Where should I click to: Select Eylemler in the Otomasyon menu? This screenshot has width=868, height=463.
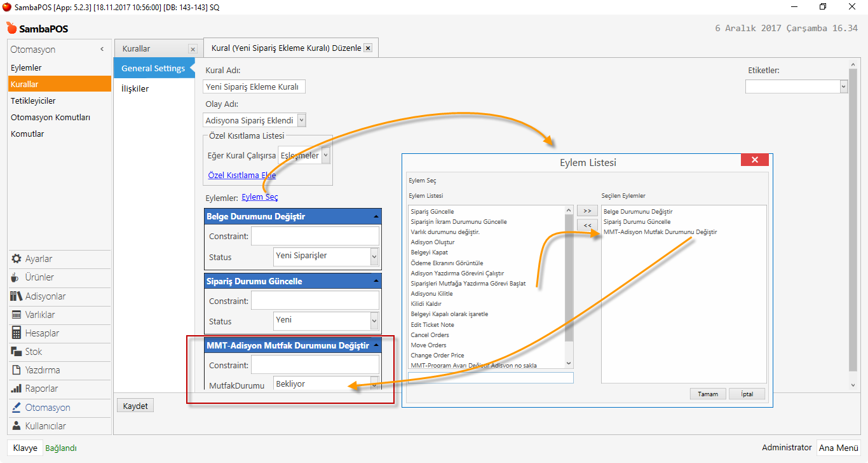pos(26,67)
